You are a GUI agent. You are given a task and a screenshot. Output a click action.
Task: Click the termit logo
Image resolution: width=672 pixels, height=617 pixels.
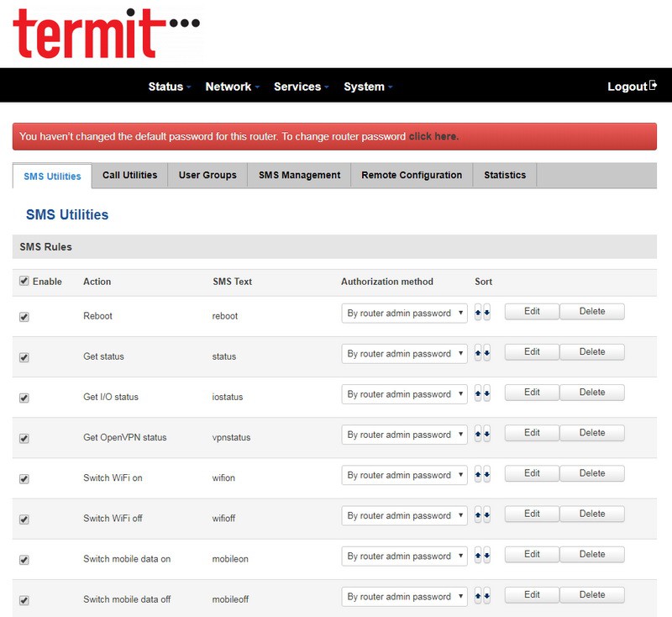[99, 33]
